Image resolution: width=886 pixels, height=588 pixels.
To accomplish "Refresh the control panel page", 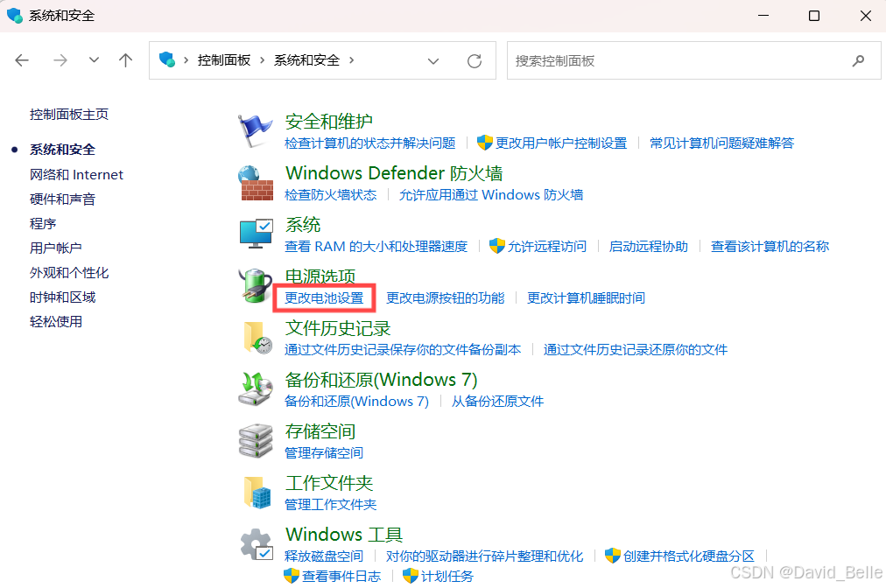I will click(x=475, y=60).
